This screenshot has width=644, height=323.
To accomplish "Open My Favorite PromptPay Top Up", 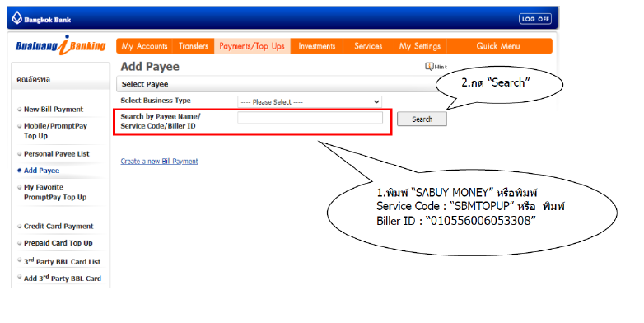I will (x=55, y=192).
